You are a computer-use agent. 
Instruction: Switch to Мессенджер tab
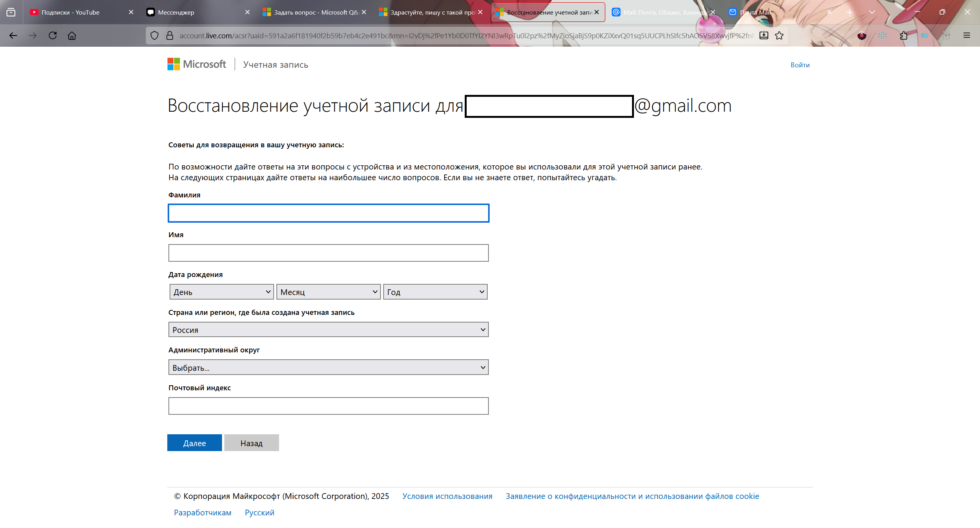click(198, 12)
